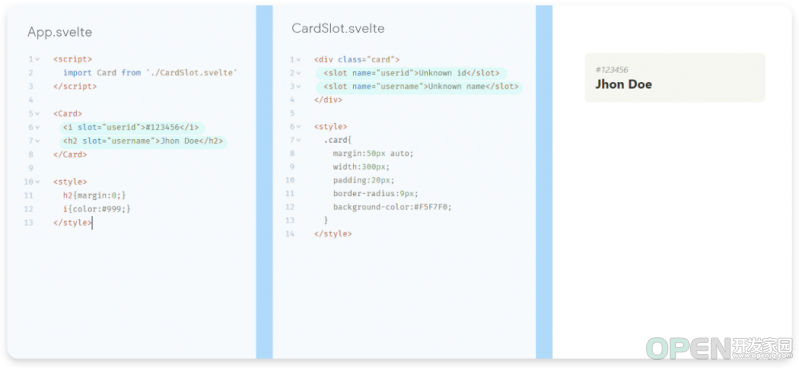Select the CardSlot.svelte file title

pos(338,29)
